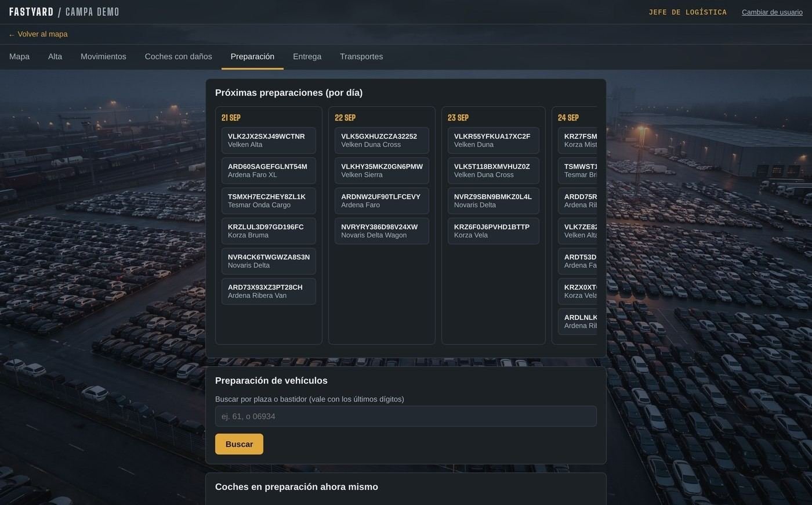Click the 23 SEP day header
The image size is (812, 505).
[458, 118]
